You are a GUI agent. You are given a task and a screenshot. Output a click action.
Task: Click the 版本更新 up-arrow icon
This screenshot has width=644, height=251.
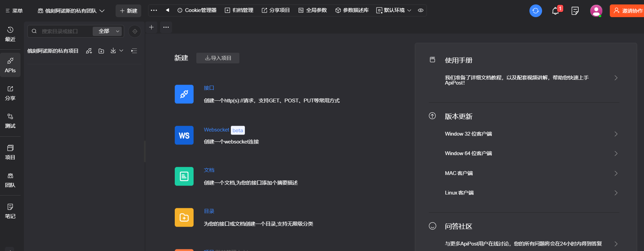pyautogui.click(x=432, y=116)
